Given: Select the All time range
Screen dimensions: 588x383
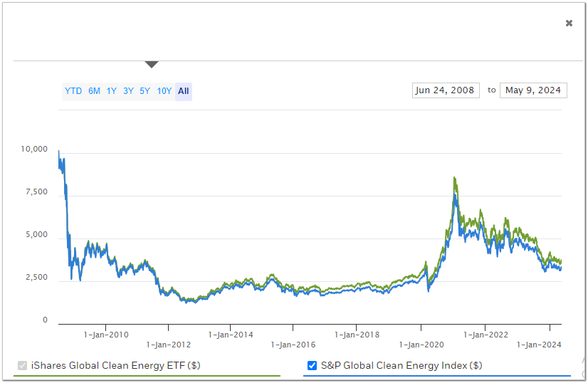Looking at the screenshot, I should tap(184, 91).
